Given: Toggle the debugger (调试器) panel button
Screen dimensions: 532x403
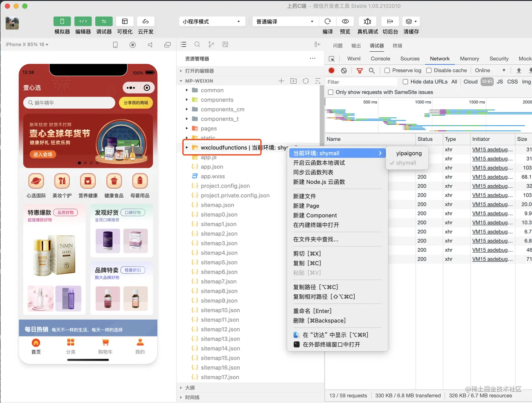Looking at the screenshot, I should [104, 21].
